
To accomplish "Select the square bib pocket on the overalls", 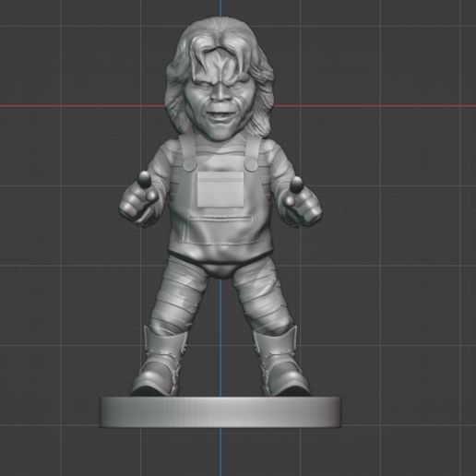I will click(x=220, y=189).
